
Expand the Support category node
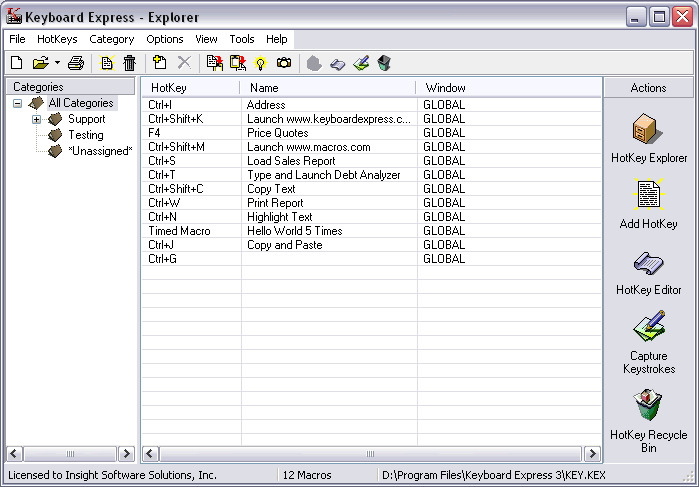(36, 120)
